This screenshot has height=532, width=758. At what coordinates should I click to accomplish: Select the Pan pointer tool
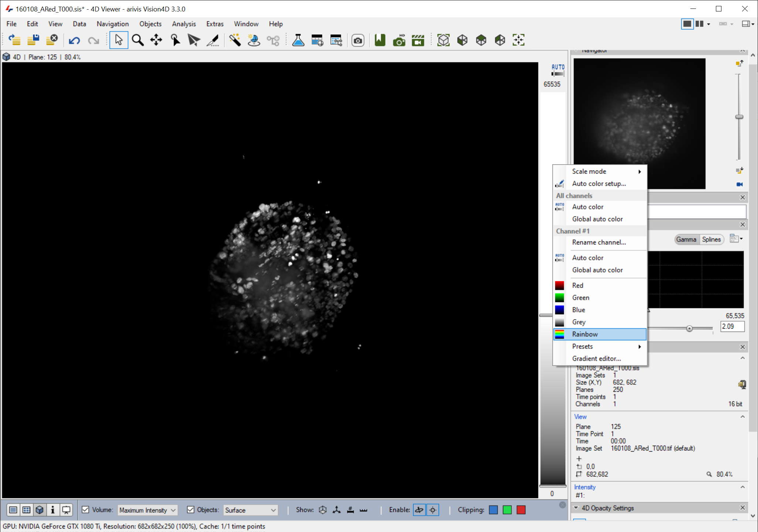click(x=175, y=40)
